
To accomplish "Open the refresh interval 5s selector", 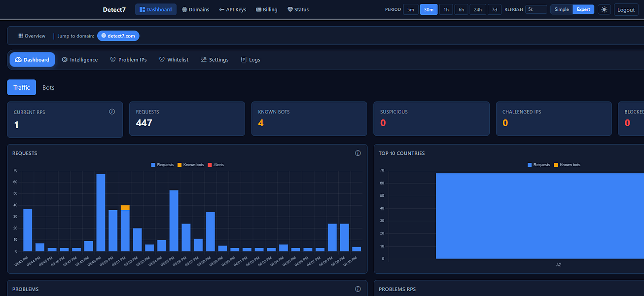I will (x=536, y=9).
